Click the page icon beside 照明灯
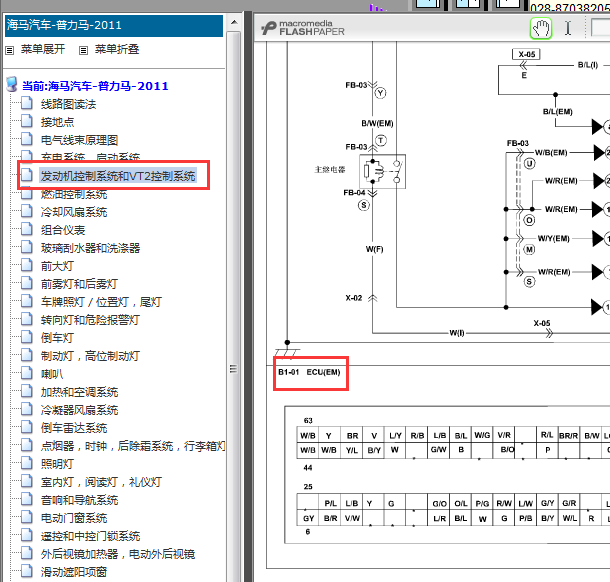Viewport: 610px width, 582px height. click(26, 463)
